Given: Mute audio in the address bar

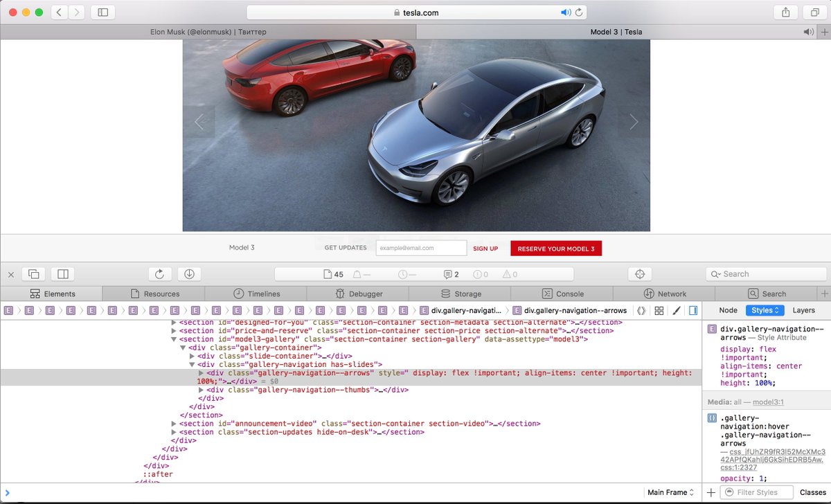Looking at the screenshot, I should click(565, 12).
